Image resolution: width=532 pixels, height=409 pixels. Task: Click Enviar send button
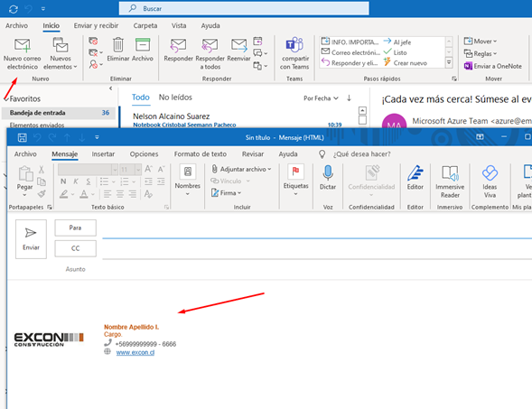point(31,239)
